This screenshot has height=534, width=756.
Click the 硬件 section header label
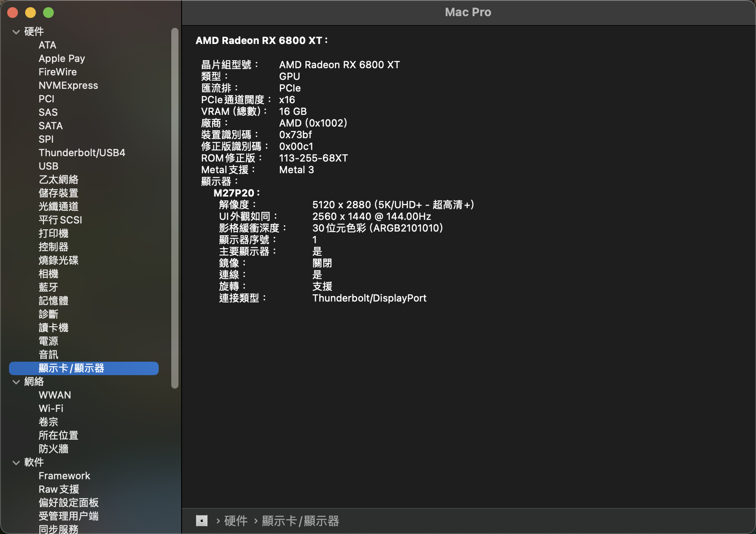pyautogui.click(x=34, y=32)
